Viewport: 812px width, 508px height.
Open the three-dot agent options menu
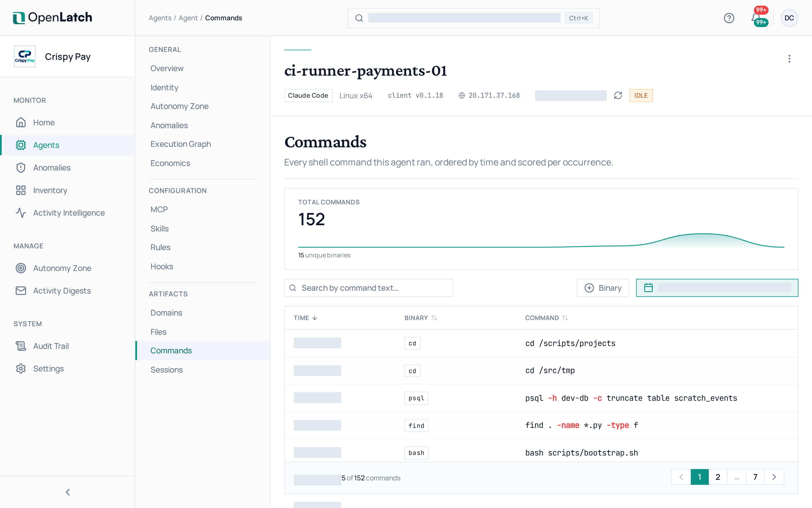[789, 59]
